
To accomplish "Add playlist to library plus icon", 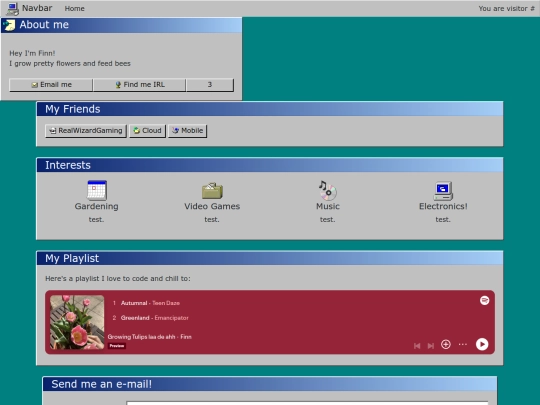I will point(446,344).
